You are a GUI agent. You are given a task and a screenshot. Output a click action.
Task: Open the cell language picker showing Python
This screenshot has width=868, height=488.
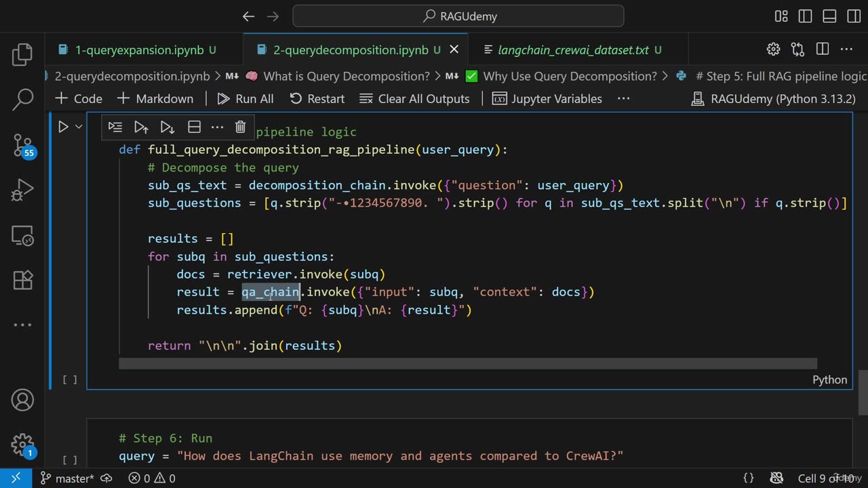click(x=829, y=380)
